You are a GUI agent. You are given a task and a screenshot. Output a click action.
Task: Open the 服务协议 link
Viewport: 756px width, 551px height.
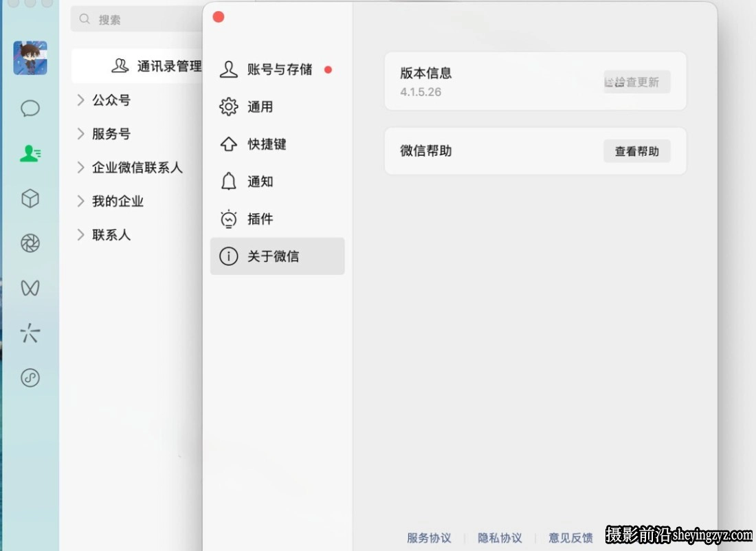click(x=429, y=537)
